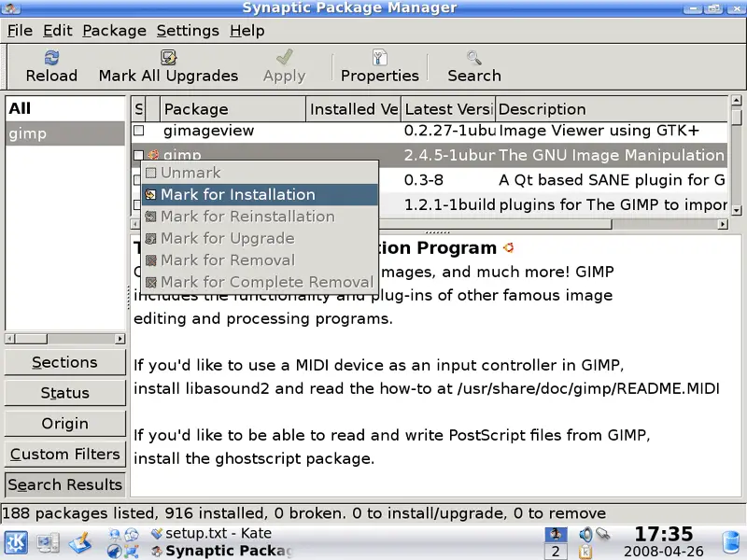Choose Unmark in context menu
The width and height of the screenshot is (747, 560).
coord(260,173)
